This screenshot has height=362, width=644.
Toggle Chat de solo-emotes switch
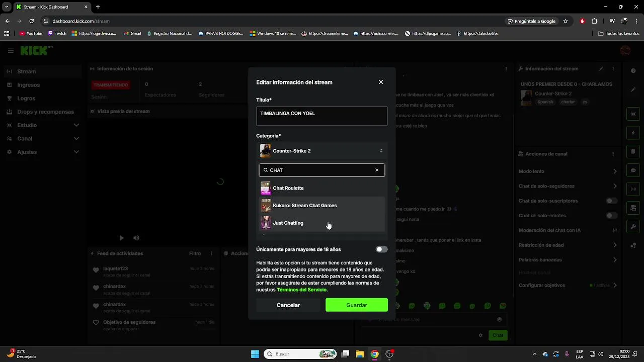(611, 216)
